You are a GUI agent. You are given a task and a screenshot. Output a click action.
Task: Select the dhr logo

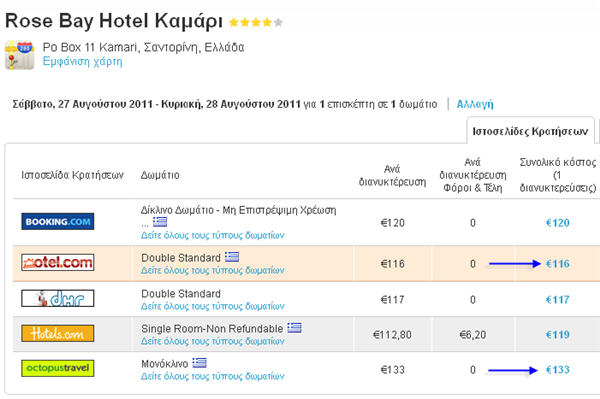point(58,298)
